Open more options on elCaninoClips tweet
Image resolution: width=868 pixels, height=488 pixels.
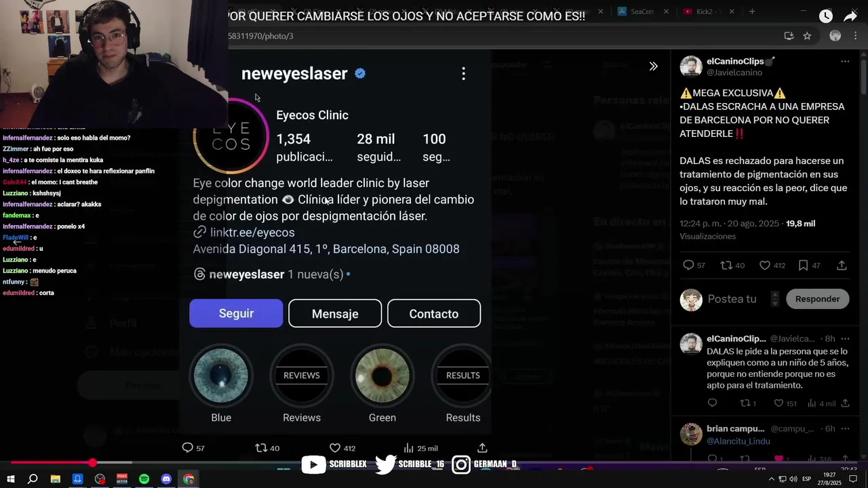[x=845, y=62]
